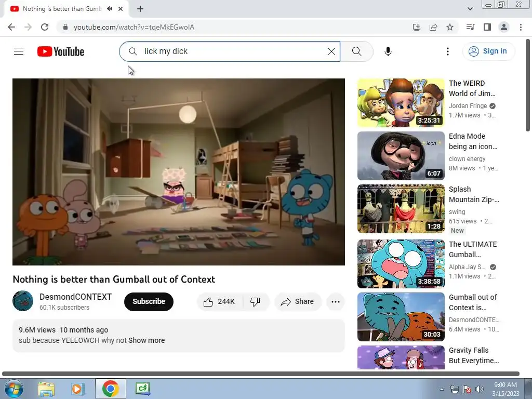532x399 pixels.
Task: Bookmark this page with the star
Action: [449, 27]
